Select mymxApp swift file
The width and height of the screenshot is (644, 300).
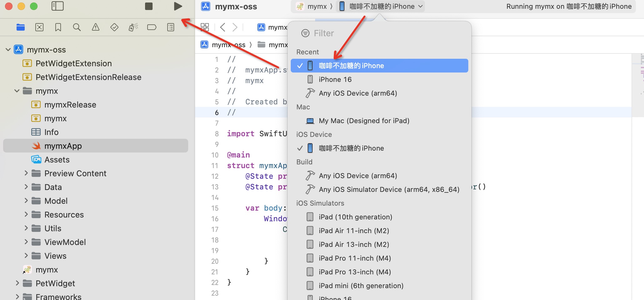pyautogui.click(x=96, y=146)
